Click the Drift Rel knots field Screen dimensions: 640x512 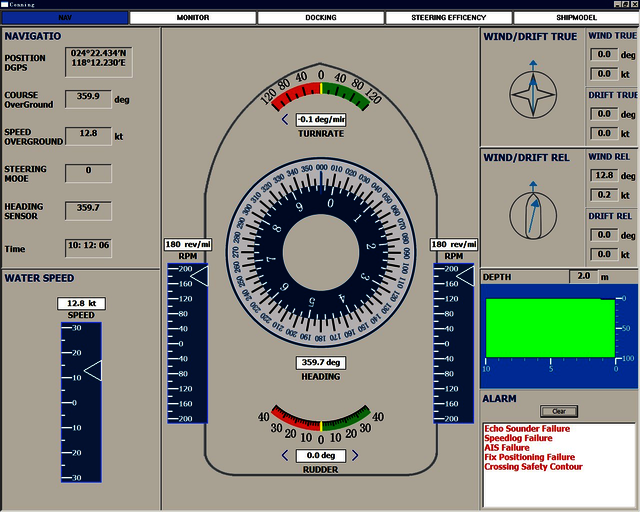(604, 254)
